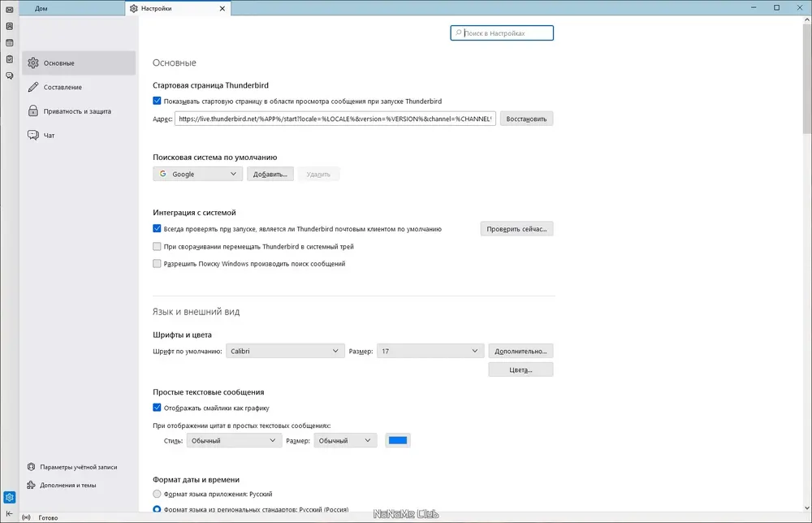
Task: Click the scrollbar down arrow
Action: tap(807, 508)
